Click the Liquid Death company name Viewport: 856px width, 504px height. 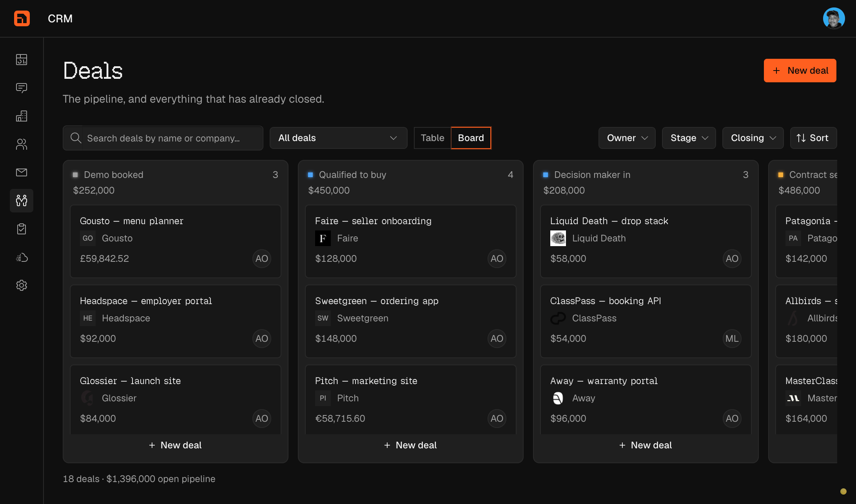click(x=599, y=238)
